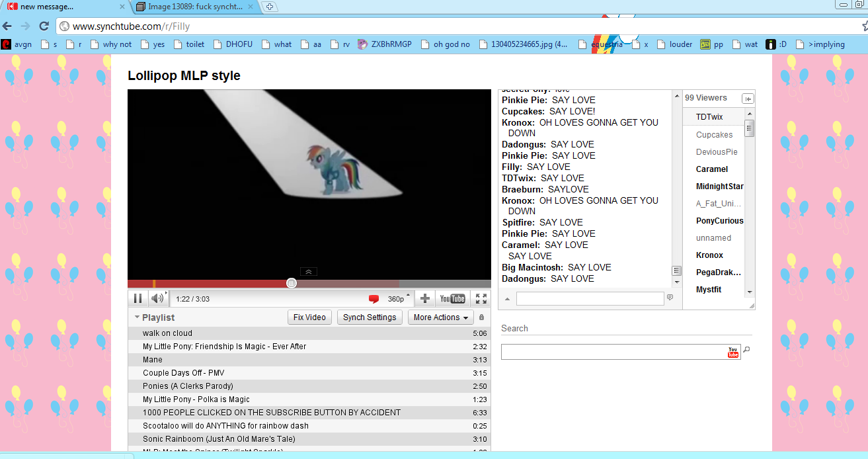This screenshot has height=459, width=868.
Task: Collapse the Playlist section using its triangle
Action: [137, 317]
